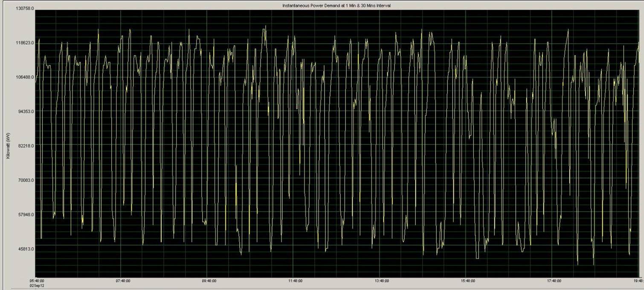
Task: Click the 19:48 end time label
Action: pyautogui.click(x=638, y=281)
